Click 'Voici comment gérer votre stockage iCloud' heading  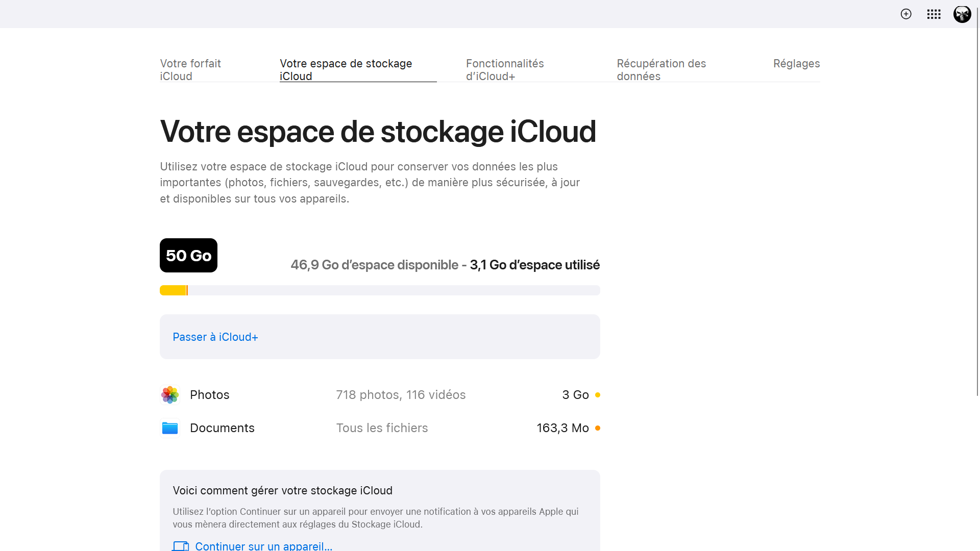tap(282, 491)
